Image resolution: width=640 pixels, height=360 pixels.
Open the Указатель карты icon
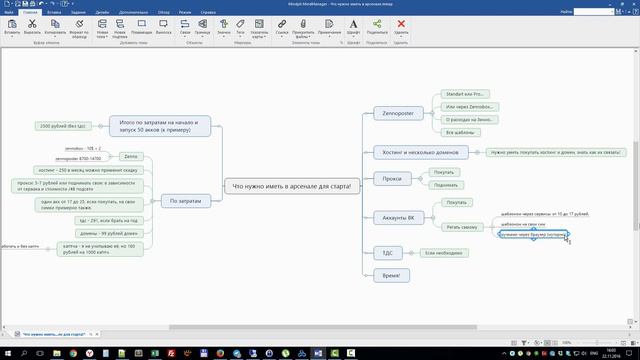259,24
